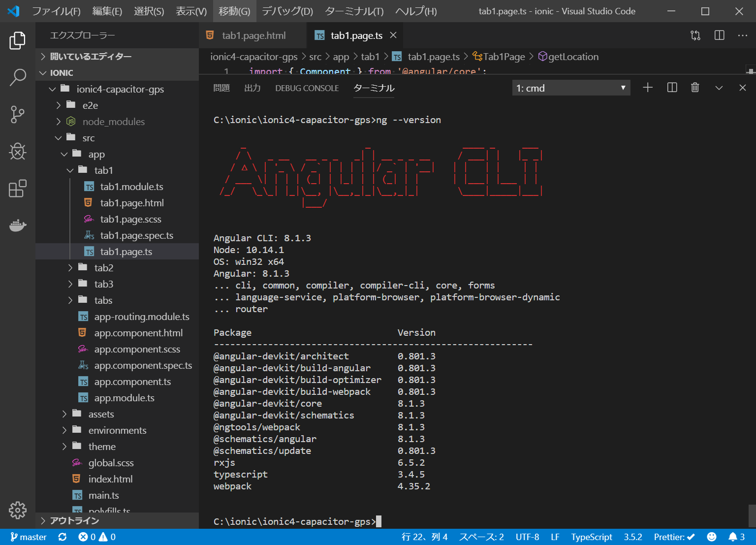756x545 pixels.
Task: Click TypeScript language mode in status bar
Action: (591, 537)
